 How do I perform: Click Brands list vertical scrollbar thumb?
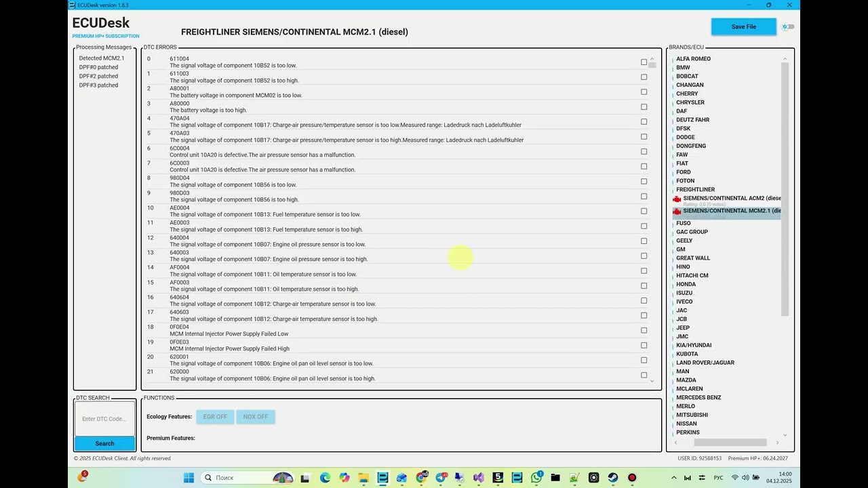click(x=785, y=190)
